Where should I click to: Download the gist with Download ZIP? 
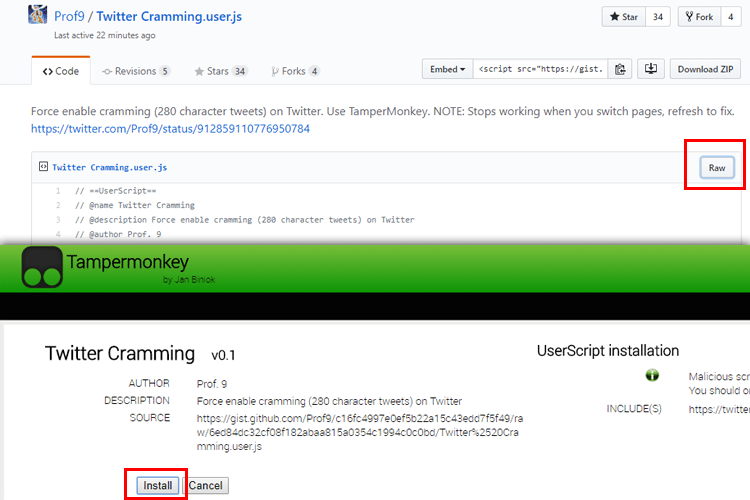(705, 69)
